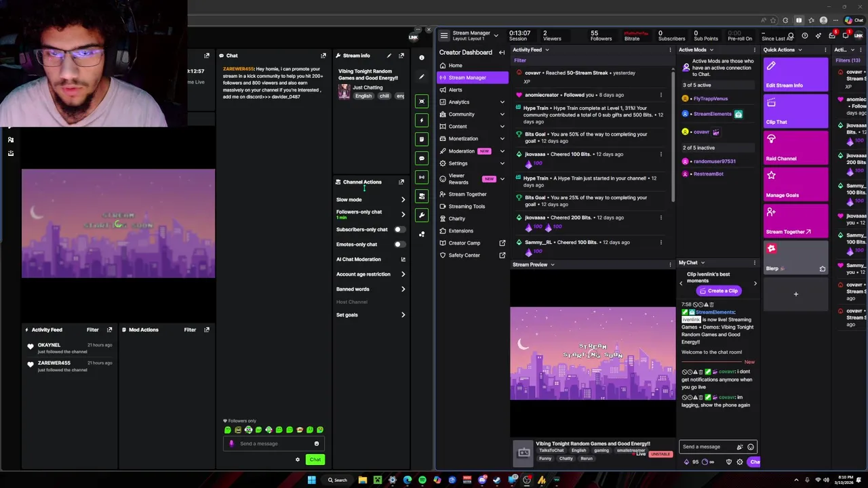Screen dimensions: 868x488
Task: Open the Active Mods panel dropdown
Action: click(x=711, y=50)
